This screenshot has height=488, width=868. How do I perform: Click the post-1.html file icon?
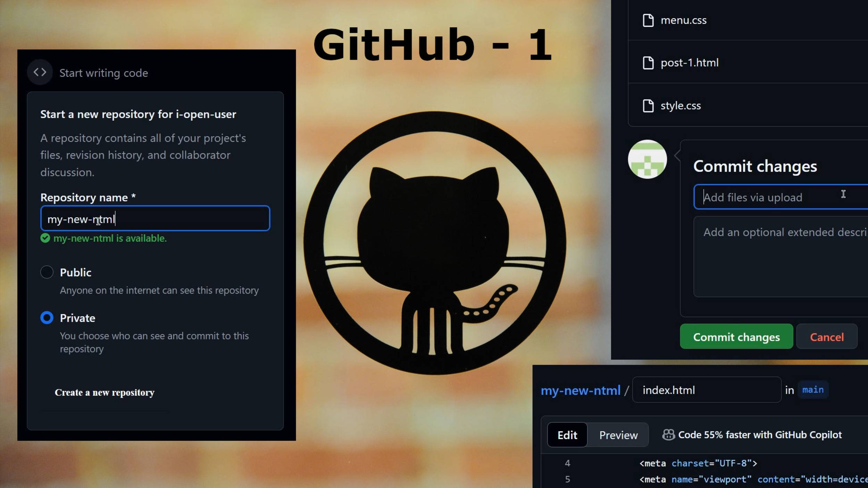(x=648, y=63)
